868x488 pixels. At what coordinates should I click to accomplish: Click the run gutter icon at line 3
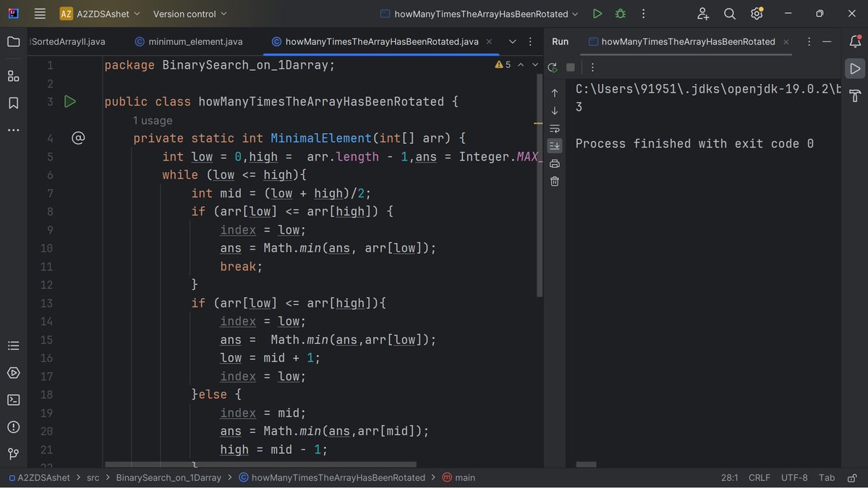click(70, 101)
